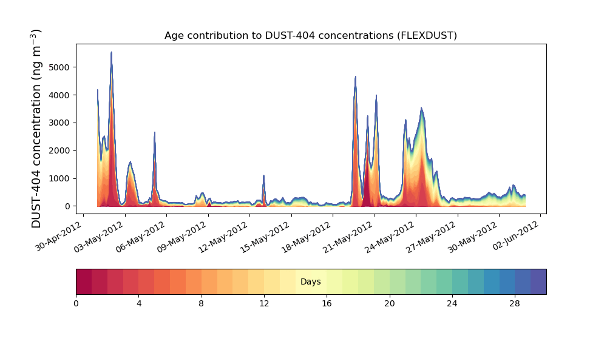Click the y-axis tick label 1000

tap(59, 179)
